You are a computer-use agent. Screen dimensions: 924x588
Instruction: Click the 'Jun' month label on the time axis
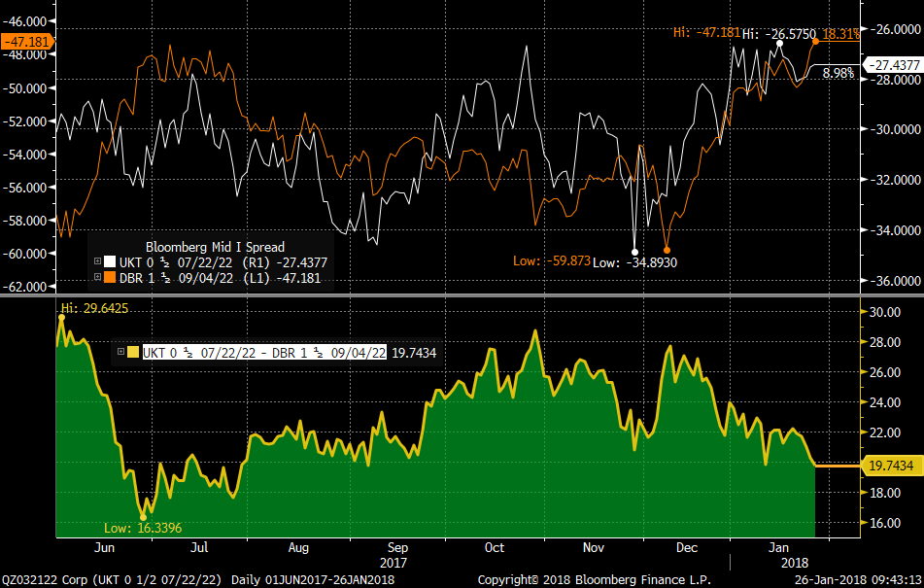(104, 547)
